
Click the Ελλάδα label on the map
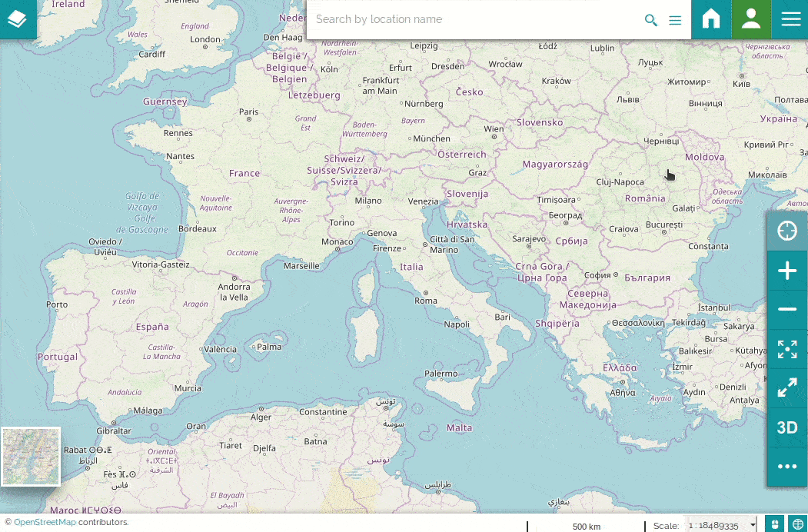tap(620, 368)
